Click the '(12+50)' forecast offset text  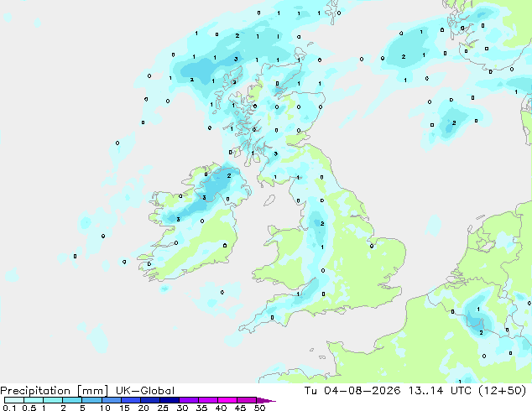[502, 391]
